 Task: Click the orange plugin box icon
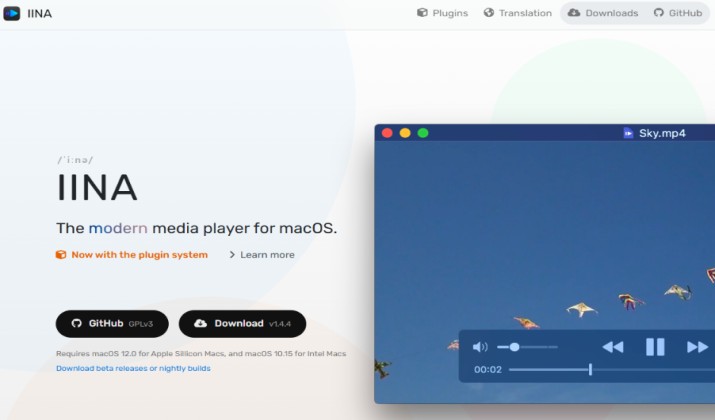point(61,255)
